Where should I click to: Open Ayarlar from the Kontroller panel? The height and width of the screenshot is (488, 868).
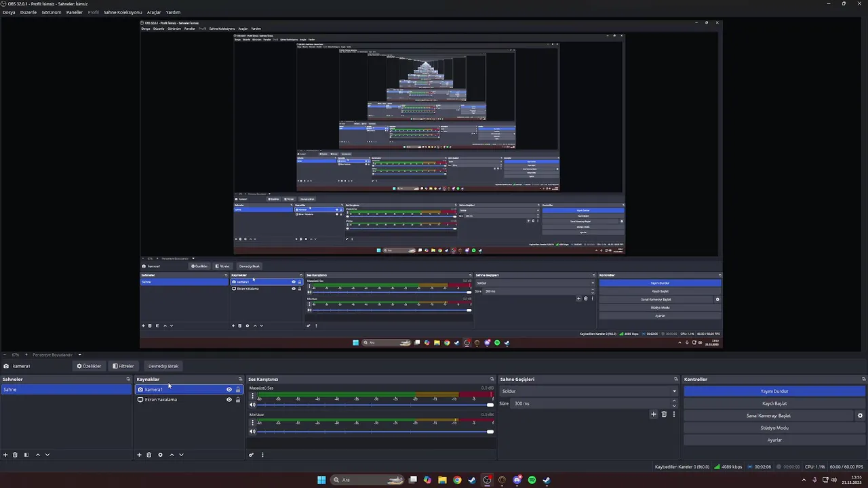(x=774, y=440)
